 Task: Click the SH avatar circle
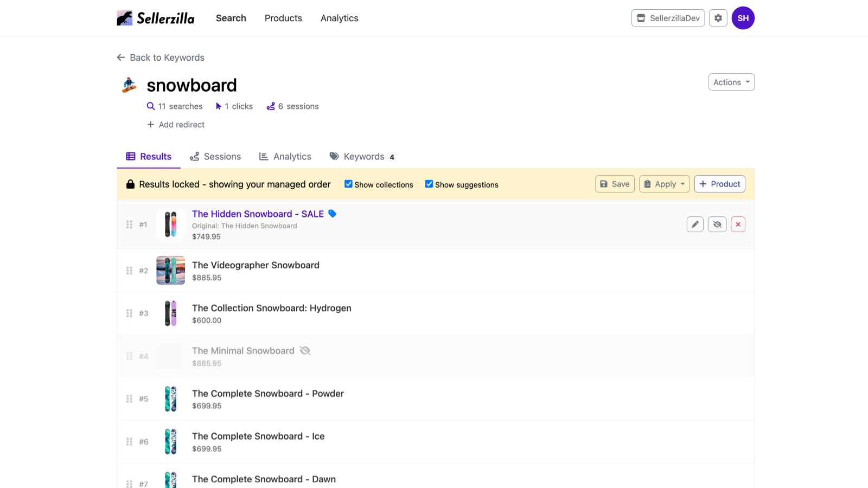point(743,17)
